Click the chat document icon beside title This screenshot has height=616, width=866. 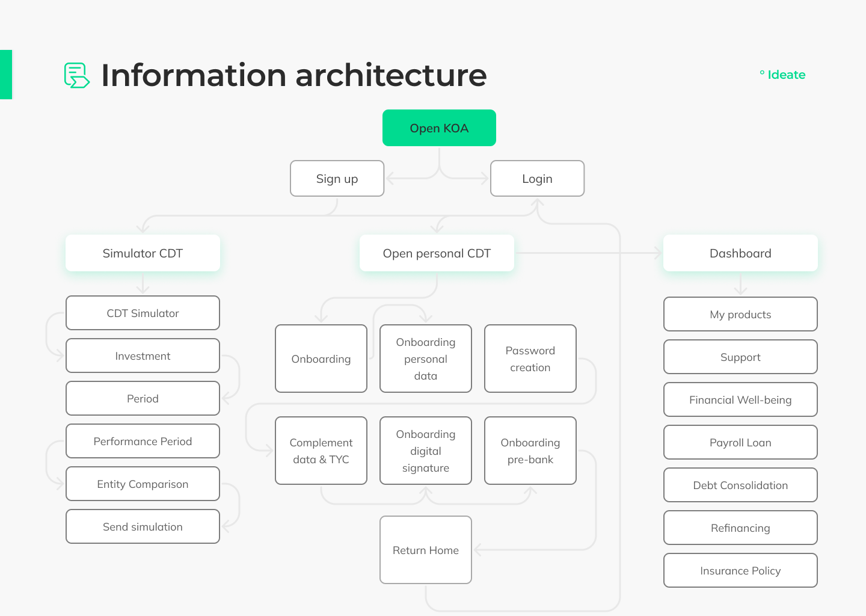pos(77,75)
